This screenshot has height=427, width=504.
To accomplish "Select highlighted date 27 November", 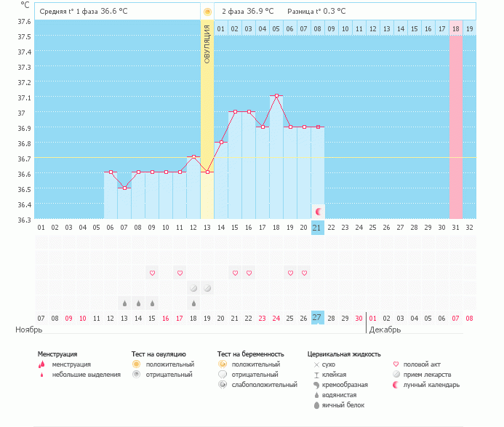I will tap(318, 318).
